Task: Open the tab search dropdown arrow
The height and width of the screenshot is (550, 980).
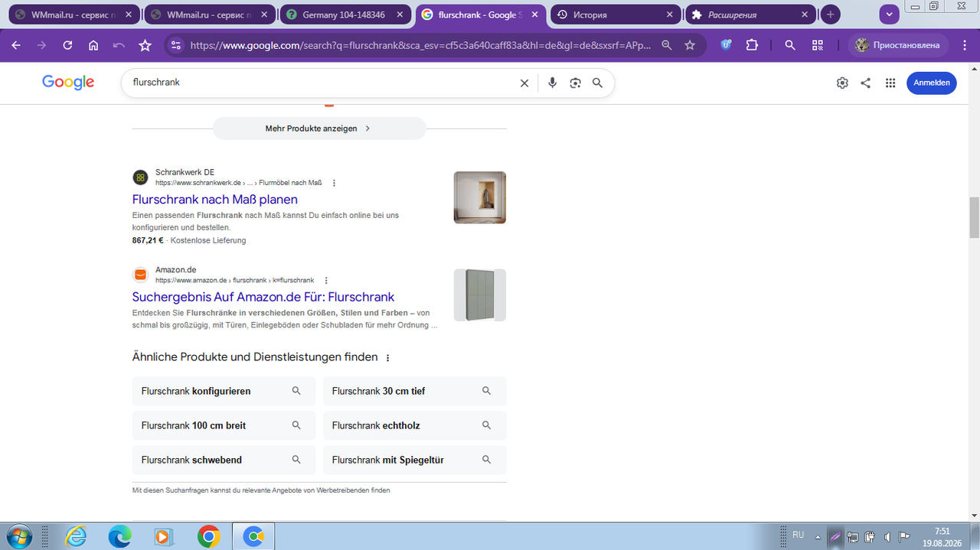Action: (x=889, y=15)
